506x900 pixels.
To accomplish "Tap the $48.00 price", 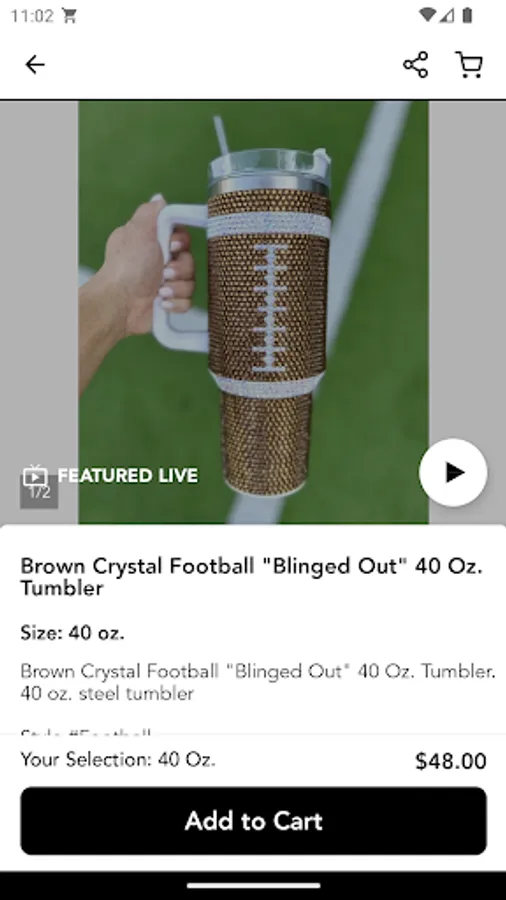I will 451,761.
